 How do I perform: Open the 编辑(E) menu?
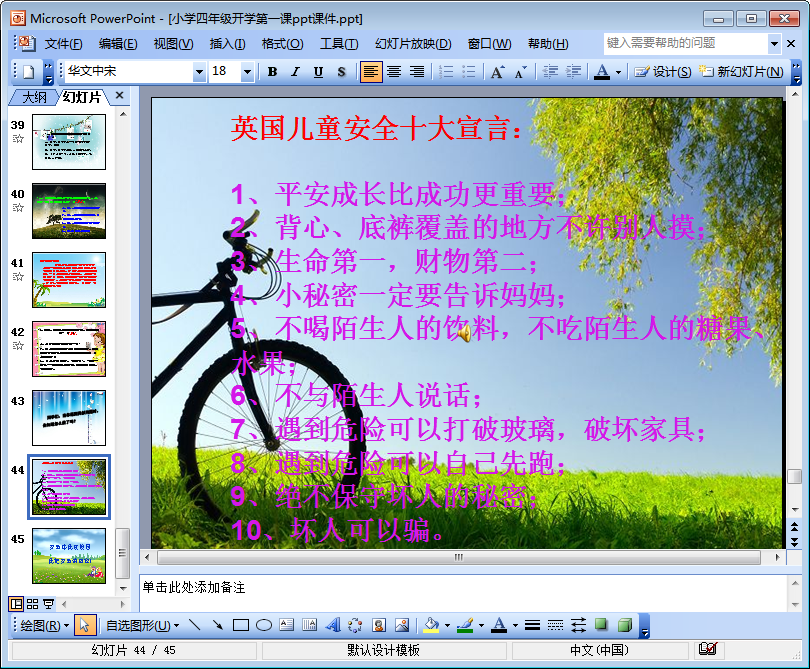tap(118, 44)
